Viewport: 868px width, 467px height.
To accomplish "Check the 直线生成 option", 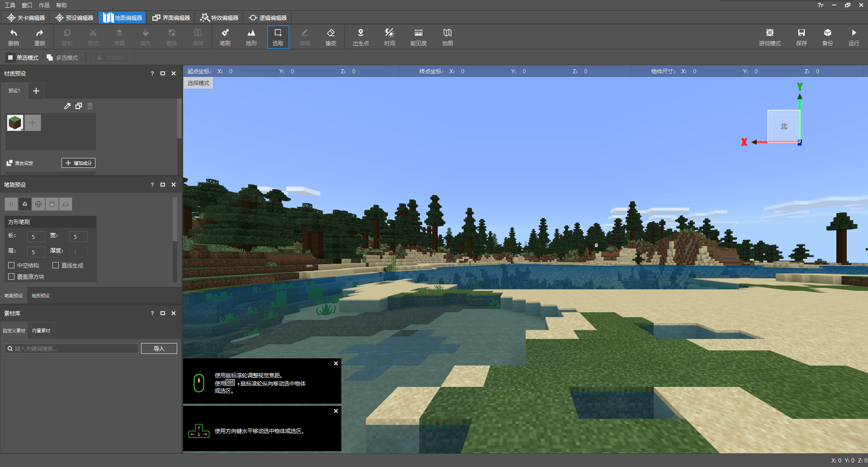I will point(56,265).
